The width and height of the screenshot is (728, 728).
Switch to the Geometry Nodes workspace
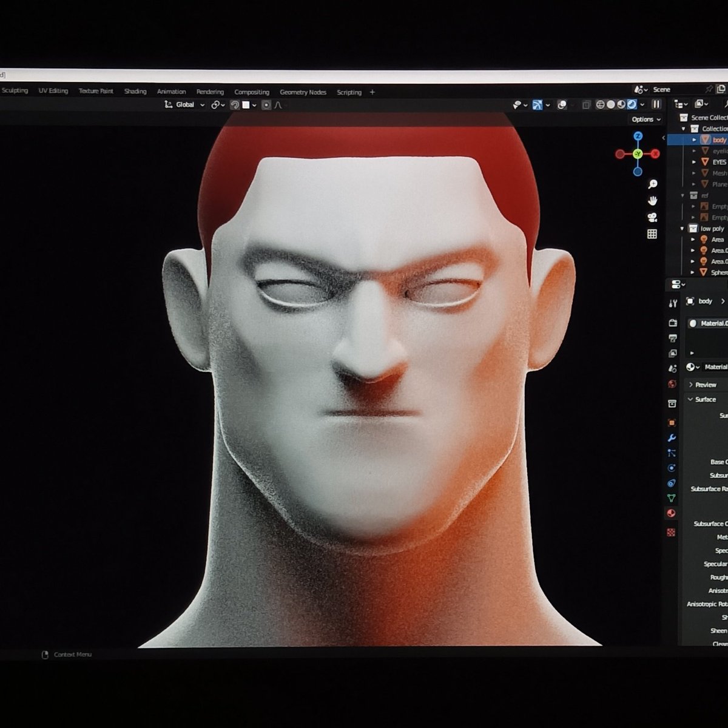pyautogui.click(x=303, y=92)
